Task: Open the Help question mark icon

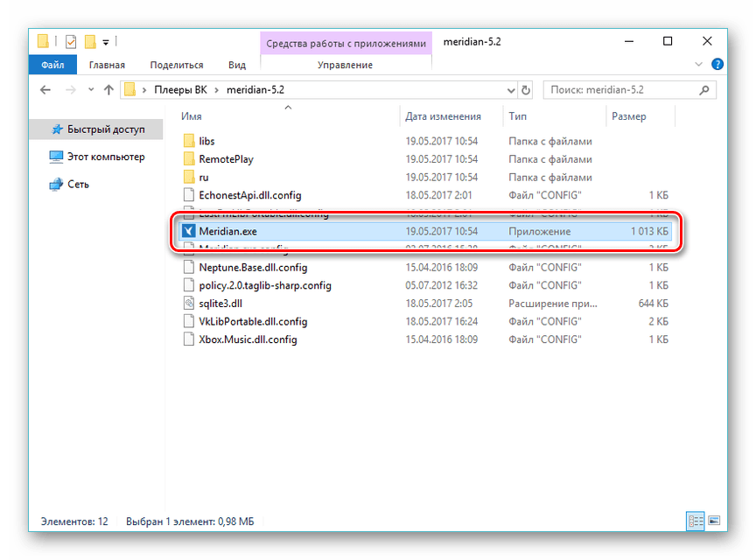Action: (x=717, y=64)
